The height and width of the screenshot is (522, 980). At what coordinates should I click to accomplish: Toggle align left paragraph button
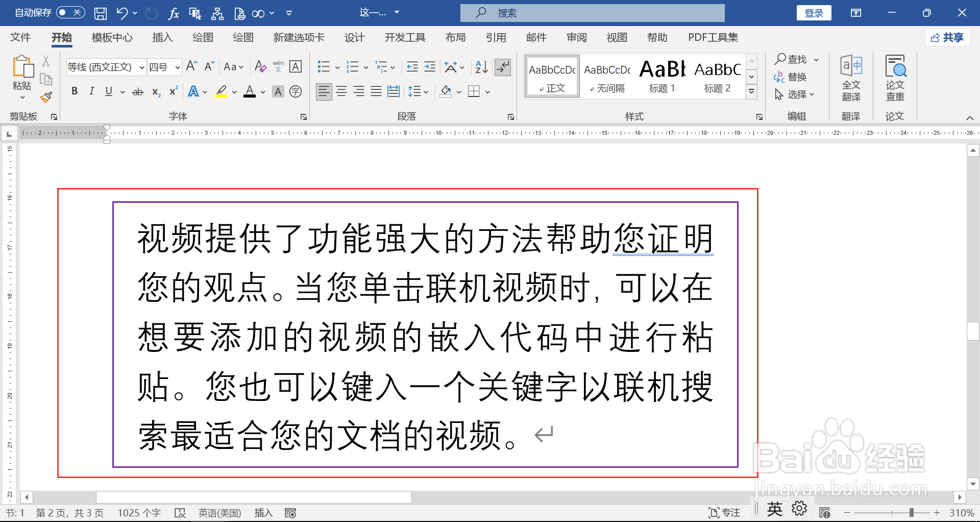click(324, 91)
